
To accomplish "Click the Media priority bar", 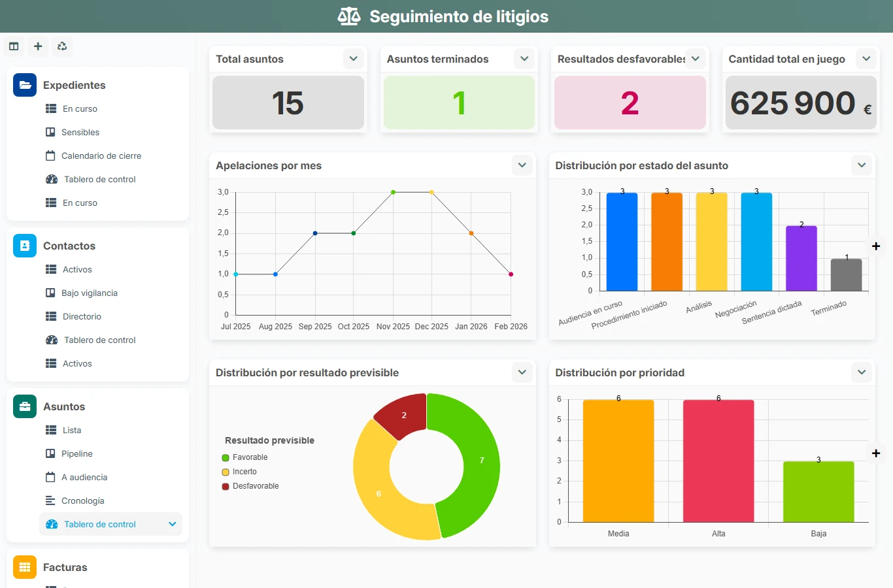I will coord(618,461).
